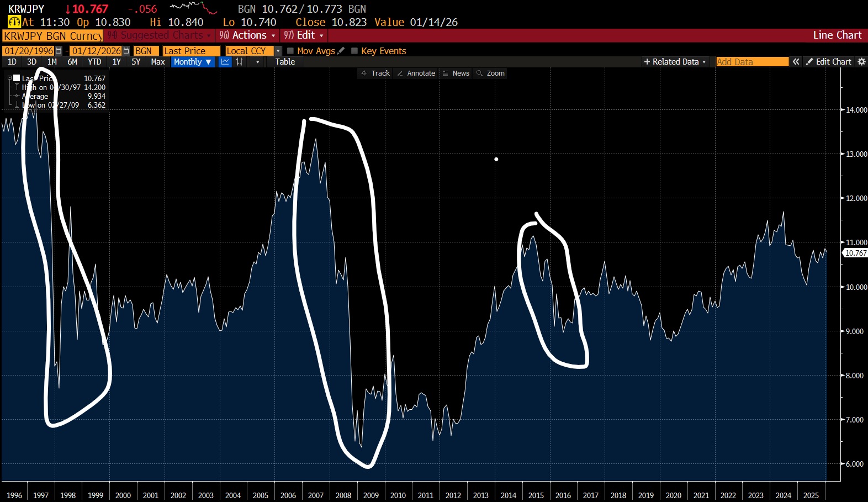
Task: Open the start date calendar picker icon
Action: (x=59, y=51)
